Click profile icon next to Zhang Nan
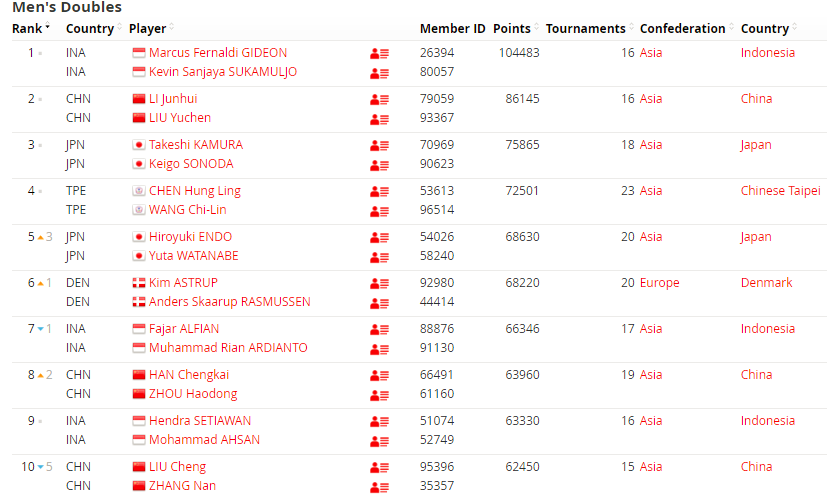 (379, 487)
